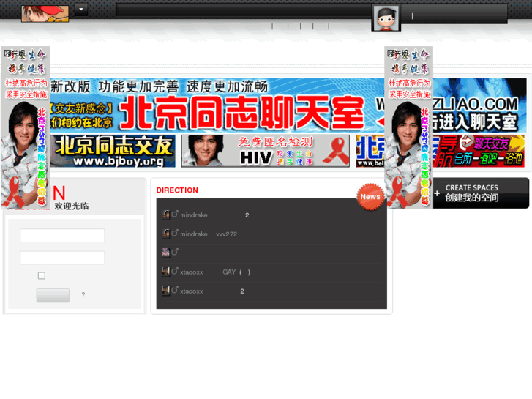Focus the second login input field
532x399 pixels.
62,258
